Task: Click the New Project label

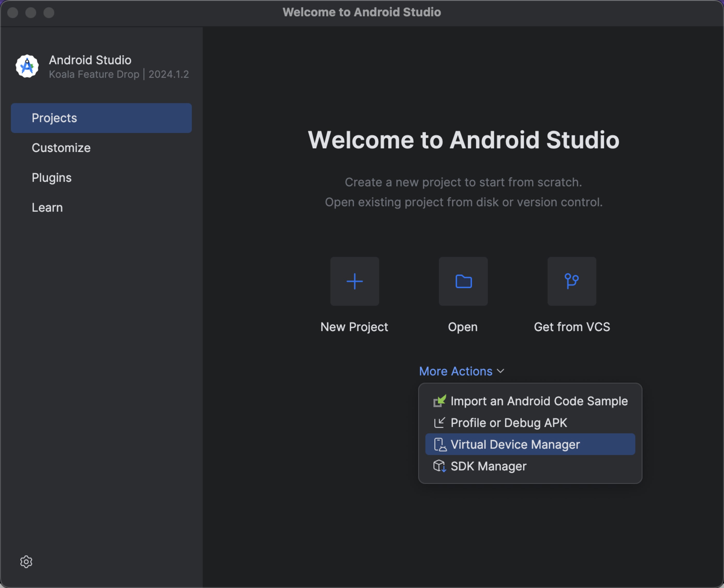Action: pos(354,327)
